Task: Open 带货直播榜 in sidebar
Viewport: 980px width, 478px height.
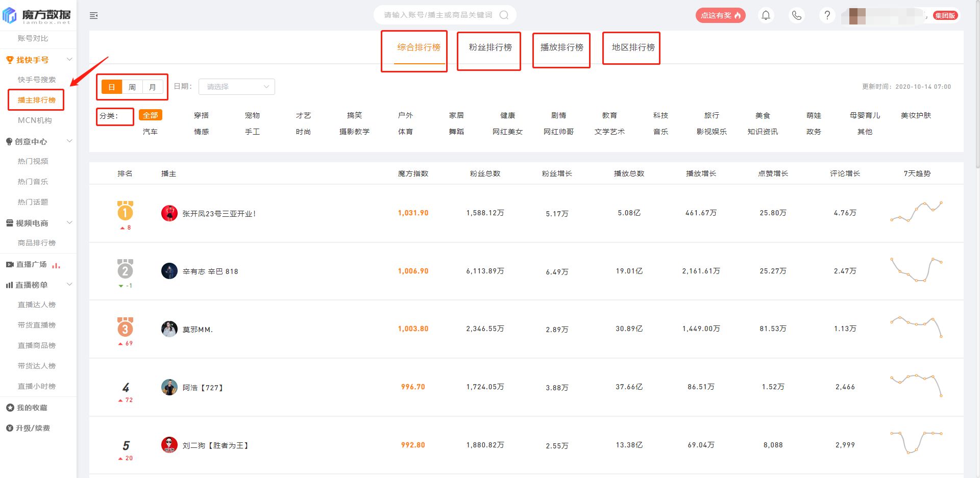Action: tap(37, 325)
